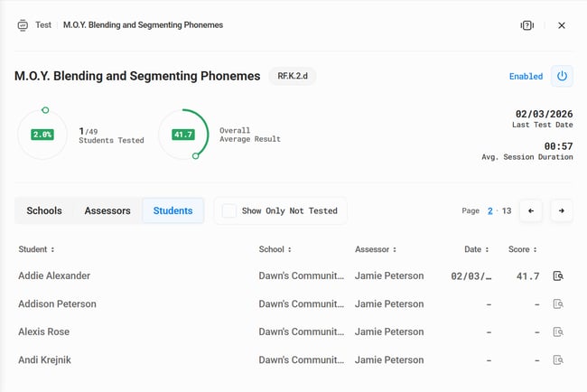Switch to the Schools tab
Viewport: 587px width, 392px height.
(x=44, y=210)
